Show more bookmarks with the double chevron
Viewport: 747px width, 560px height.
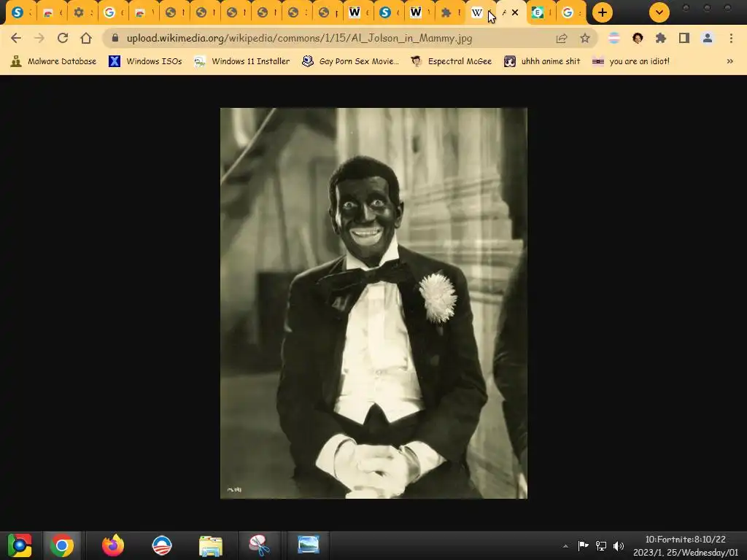[729, 61]
